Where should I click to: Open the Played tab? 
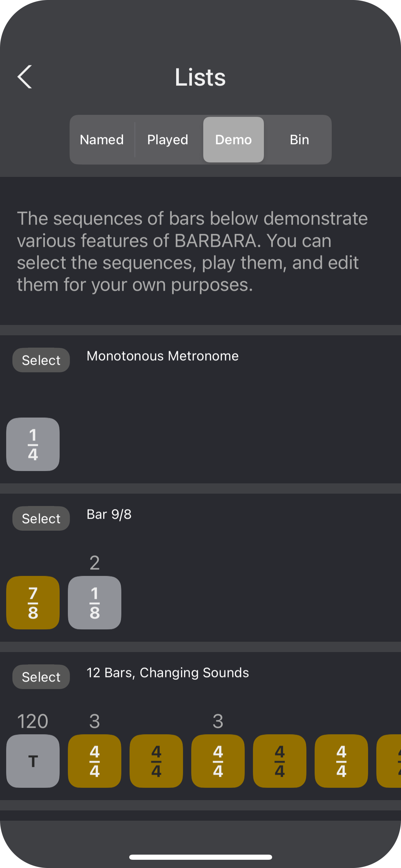(168, 140)
